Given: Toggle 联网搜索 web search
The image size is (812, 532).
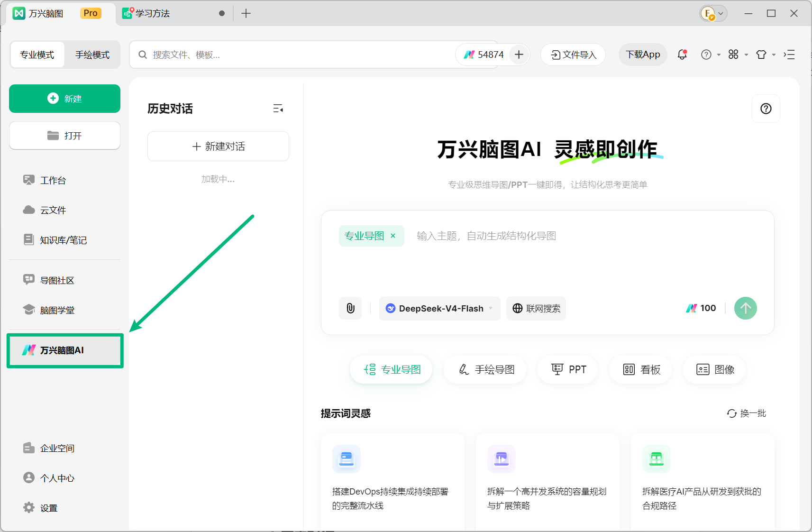Looking at the screenshot, I should click(x=536, y=308).
